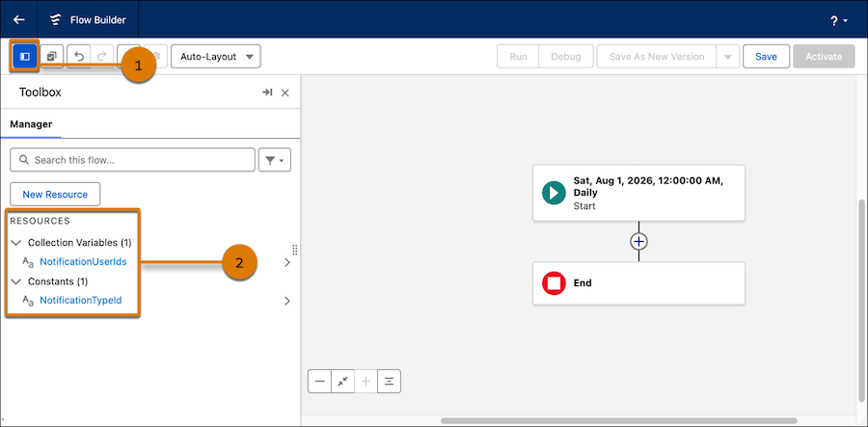The width and height of the screenshot is (868, 427).
Task: Toggle the Toolbox panel button
Action: click(x=24, y=57)
